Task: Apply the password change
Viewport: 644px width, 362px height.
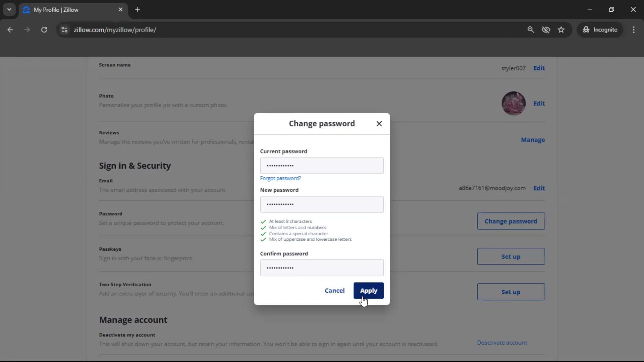Action: [369, 291]
